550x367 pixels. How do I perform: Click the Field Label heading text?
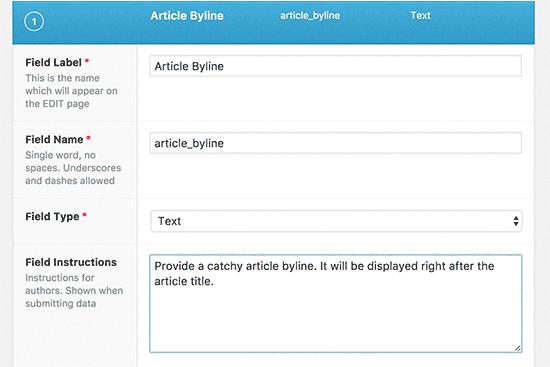pos(53,62)
